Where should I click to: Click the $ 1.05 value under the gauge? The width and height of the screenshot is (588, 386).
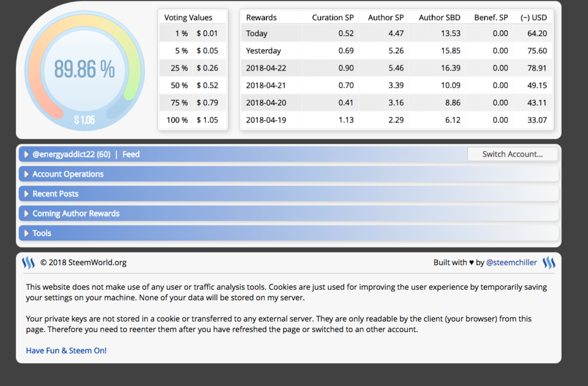pos(85,120)
